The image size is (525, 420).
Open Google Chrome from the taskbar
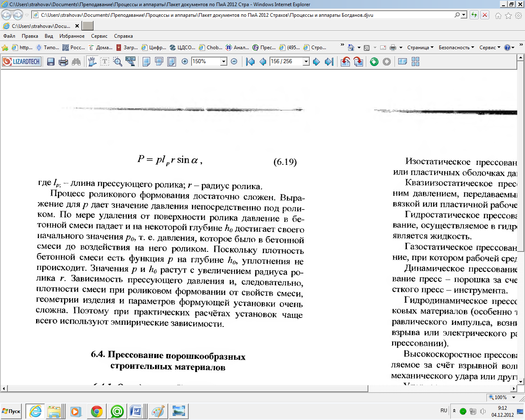[x=97, y=411]
